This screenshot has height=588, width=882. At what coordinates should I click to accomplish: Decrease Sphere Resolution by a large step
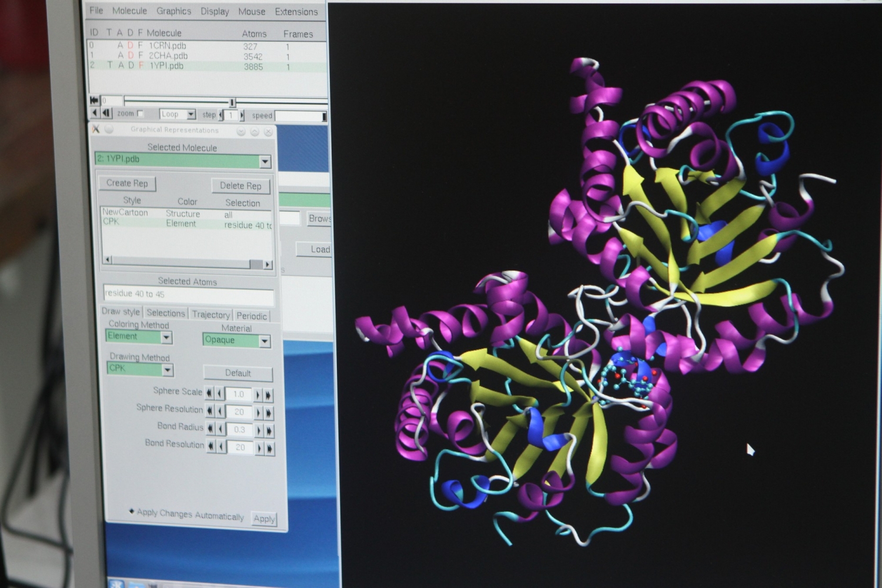coord(210,411)
